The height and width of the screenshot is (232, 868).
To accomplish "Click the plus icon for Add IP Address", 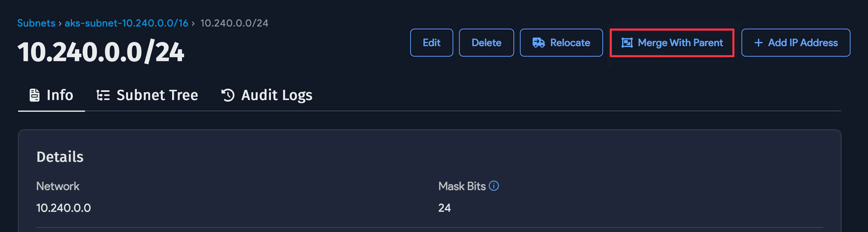I will (758, 43).
